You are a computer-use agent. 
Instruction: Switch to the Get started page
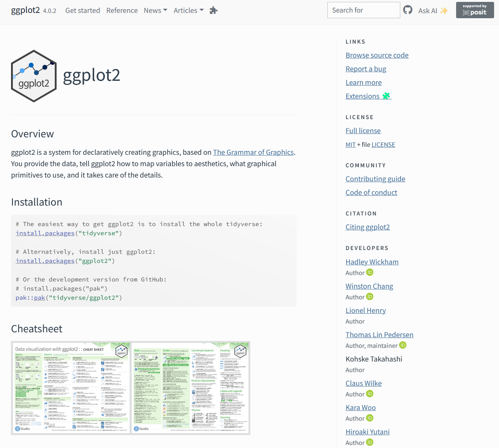(82, 10)
